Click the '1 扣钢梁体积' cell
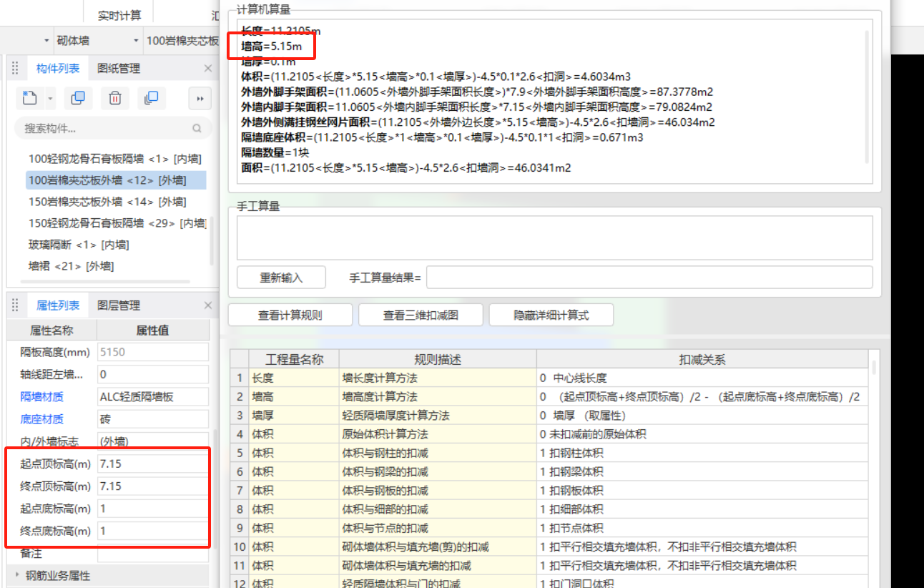This screenshot has height=588, width=924. [x=702, y=471]
